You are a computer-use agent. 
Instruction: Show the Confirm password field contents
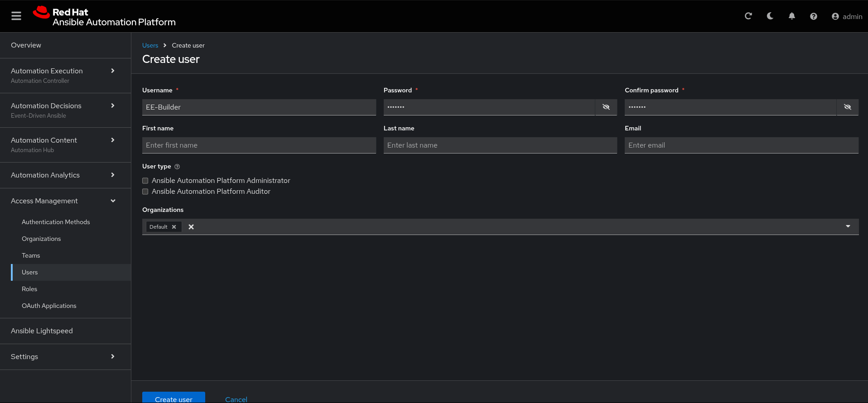click(847, 107)
